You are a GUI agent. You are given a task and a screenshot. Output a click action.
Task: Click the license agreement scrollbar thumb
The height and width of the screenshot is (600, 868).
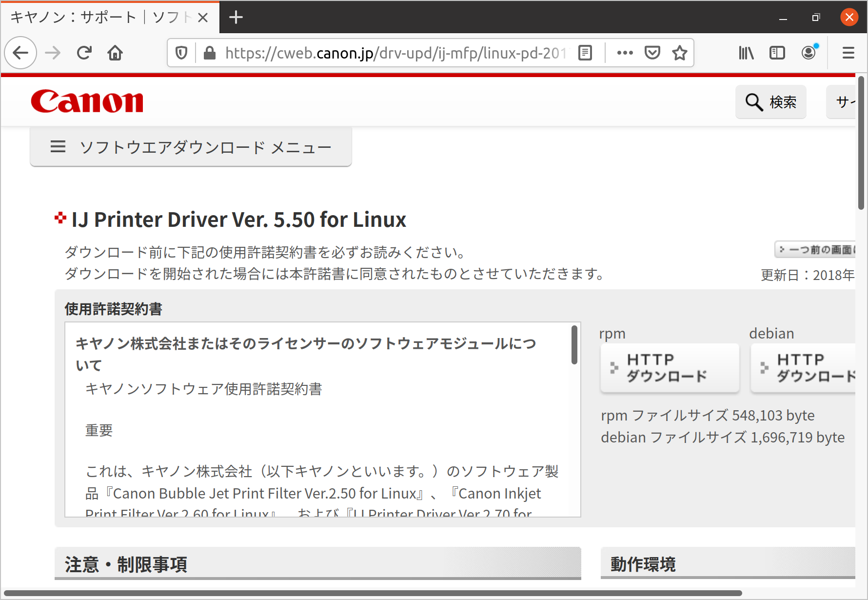[x=574, y=345]
